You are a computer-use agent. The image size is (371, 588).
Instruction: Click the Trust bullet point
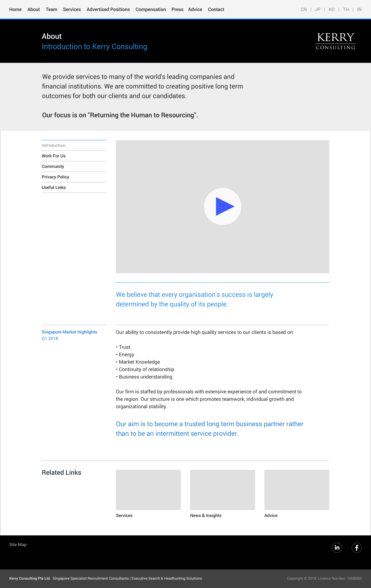coord(123,347)
